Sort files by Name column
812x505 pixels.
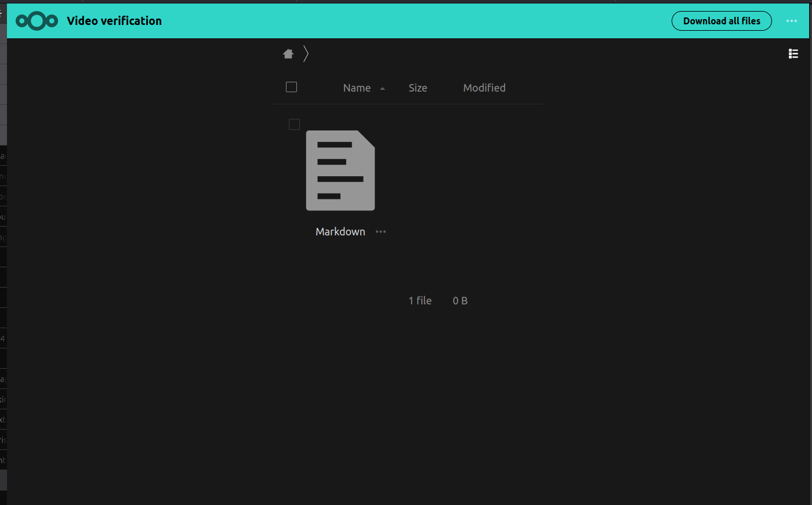click(357, 88)
